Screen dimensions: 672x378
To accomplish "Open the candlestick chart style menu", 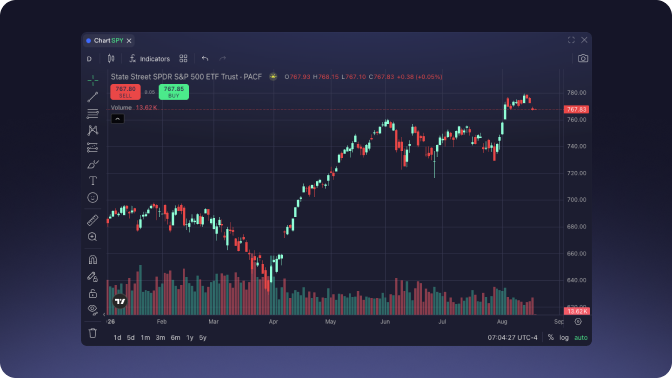I will click(x=111, y=59).
